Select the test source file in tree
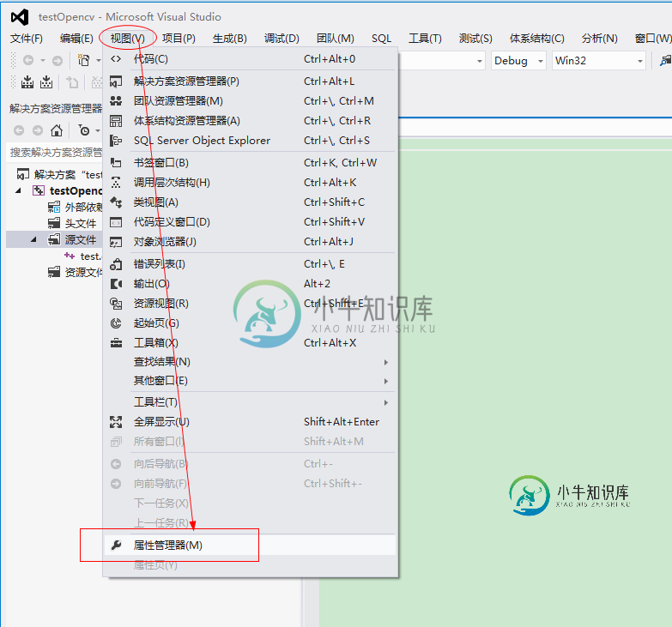Screen dimensions: 672x627 click(x=82, y=256)
